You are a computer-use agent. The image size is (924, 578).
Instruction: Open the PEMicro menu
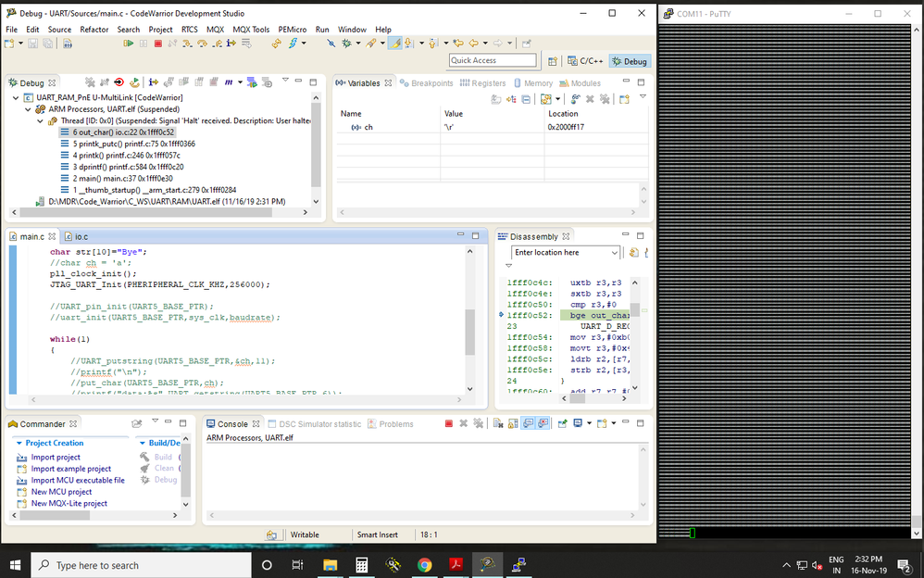pos(293,30)
